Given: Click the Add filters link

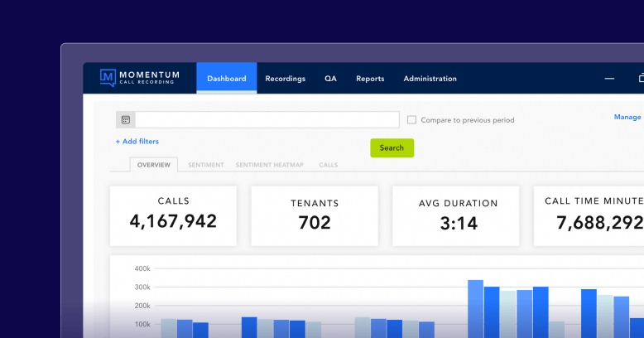Looking at the screenshot, I should pyautogui.click(x=137, y=142).
